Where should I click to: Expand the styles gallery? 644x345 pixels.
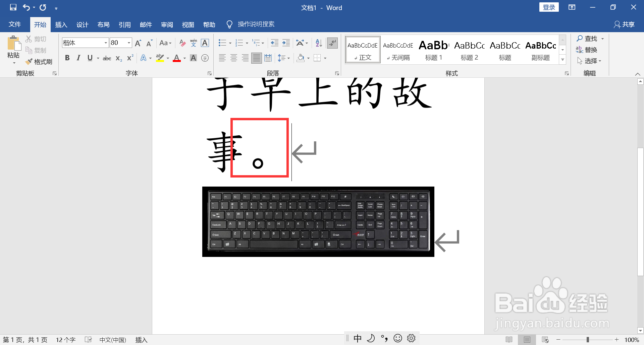(x=562, y=59)
